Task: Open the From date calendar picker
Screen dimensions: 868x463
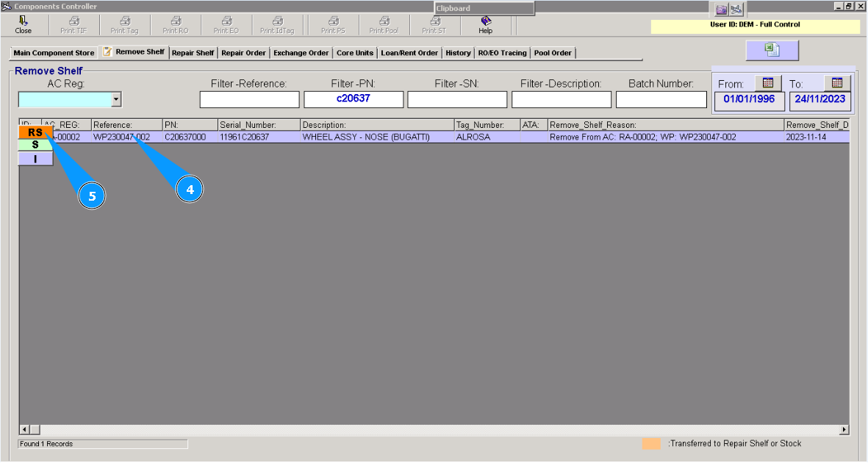Action: (x=768, y=83)
